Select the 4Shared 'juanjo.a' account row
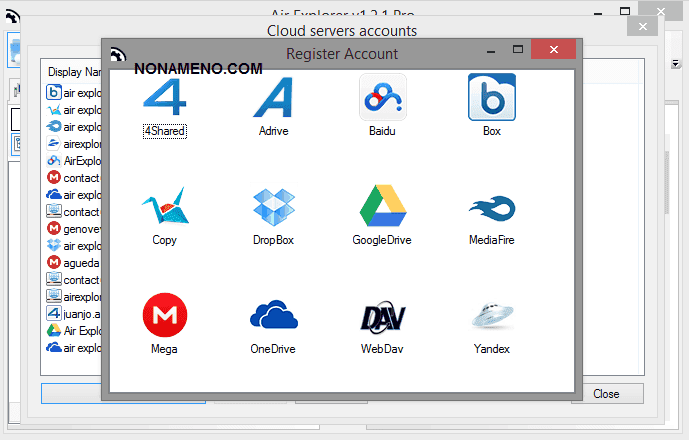The width and height of the screenshot is (689, 440). (x=73, y=314)
